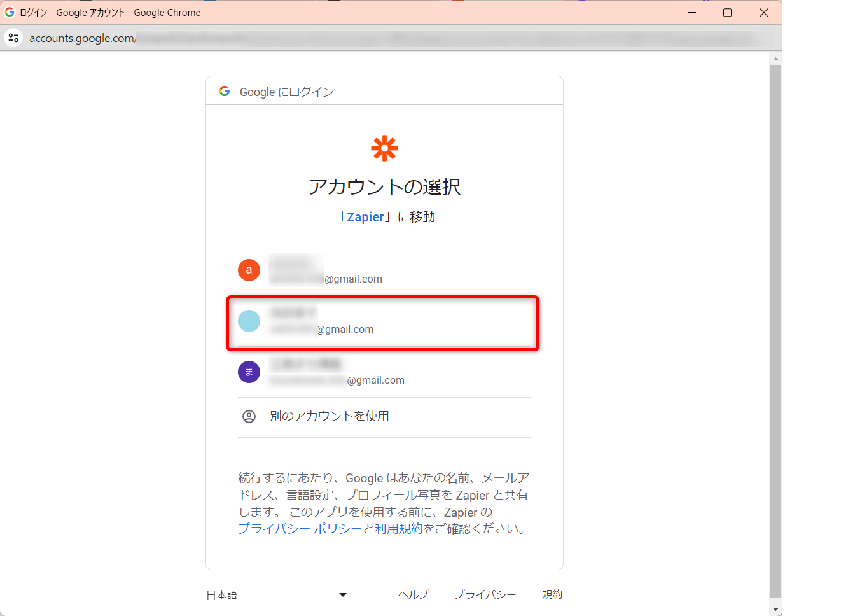Click the Google favicon in the title bar

(x=10, y=12)
